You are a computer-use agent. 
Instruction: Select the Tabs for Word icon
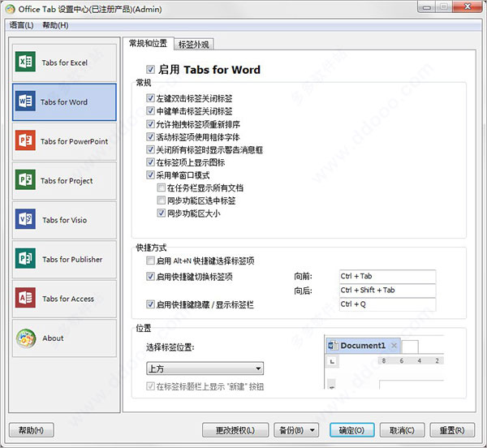(25, 101)
